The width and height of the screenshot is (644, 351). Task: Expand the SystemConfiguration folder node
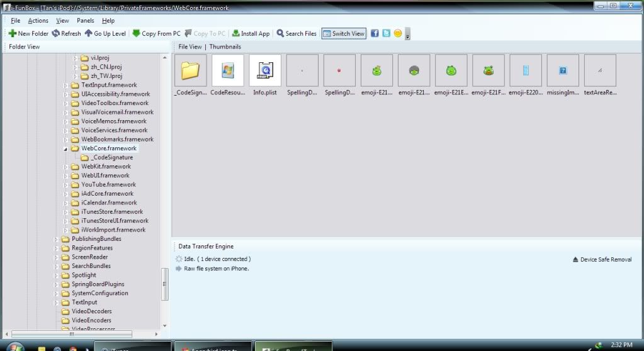(56, 294)
